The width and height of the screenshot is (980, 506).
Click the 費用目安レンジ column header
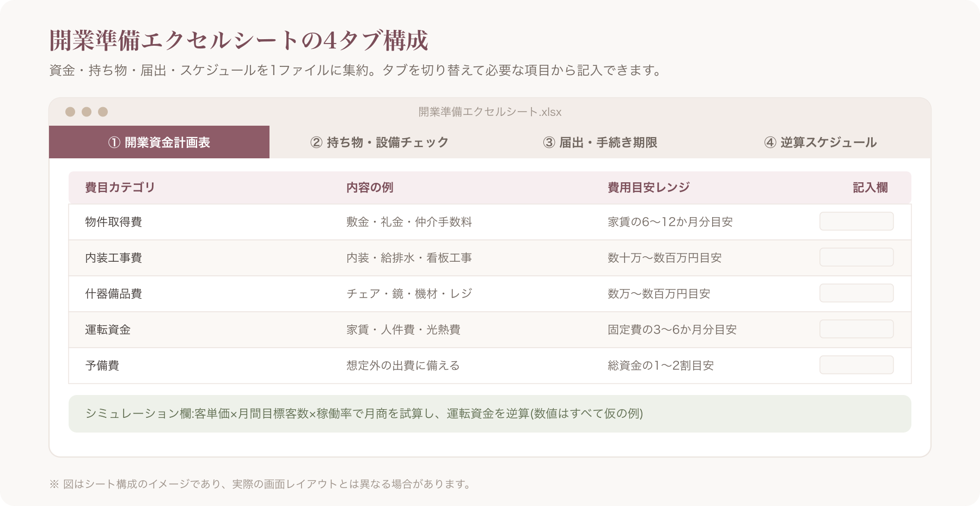coord(648,188)
